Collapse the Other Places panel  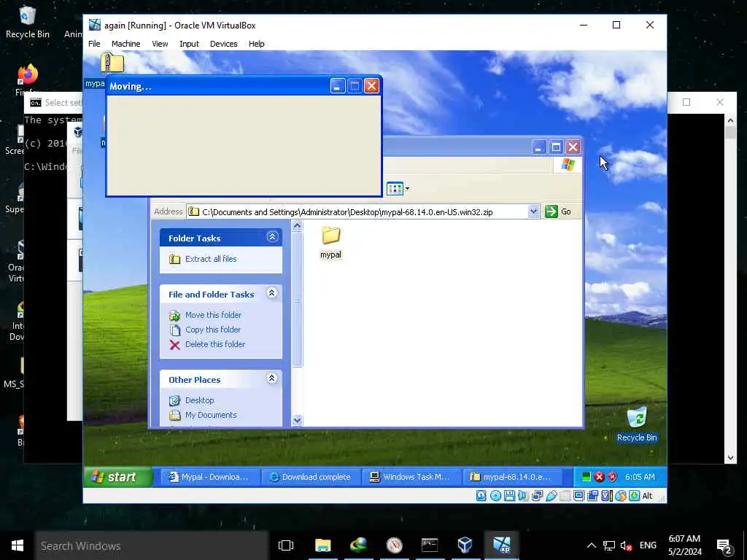[x=272, y=378]
